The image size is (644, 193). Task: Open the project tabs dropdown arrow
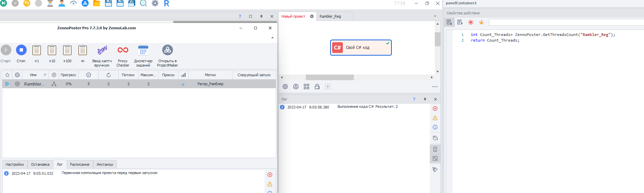pos(435,16)
